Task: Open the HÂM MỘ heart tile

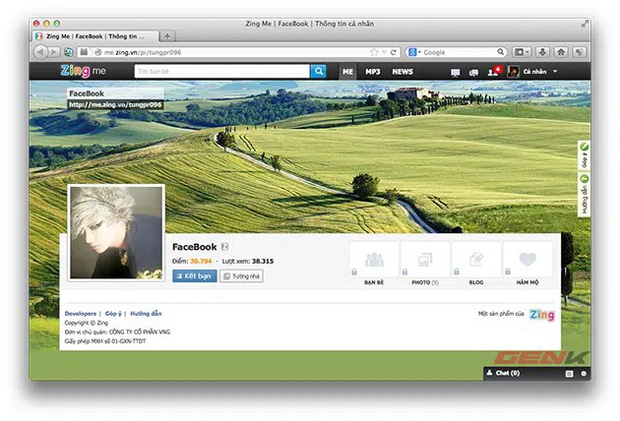Action: coord(527,262)
